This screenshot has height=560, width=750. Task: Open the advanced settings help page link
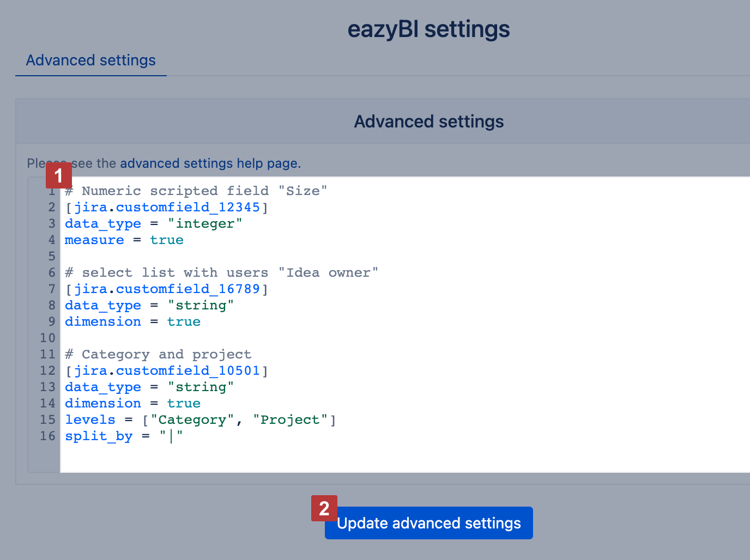click(x=210, y=163)
